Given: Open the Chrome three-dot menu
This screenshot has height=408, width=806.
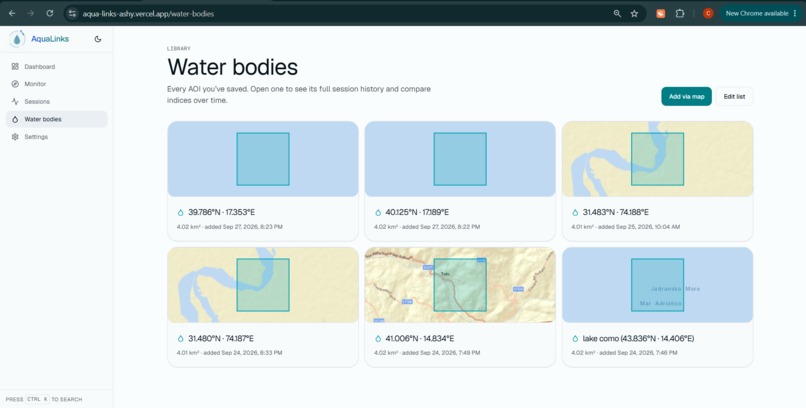Looking at the screenshot, I should pos(795,13).
